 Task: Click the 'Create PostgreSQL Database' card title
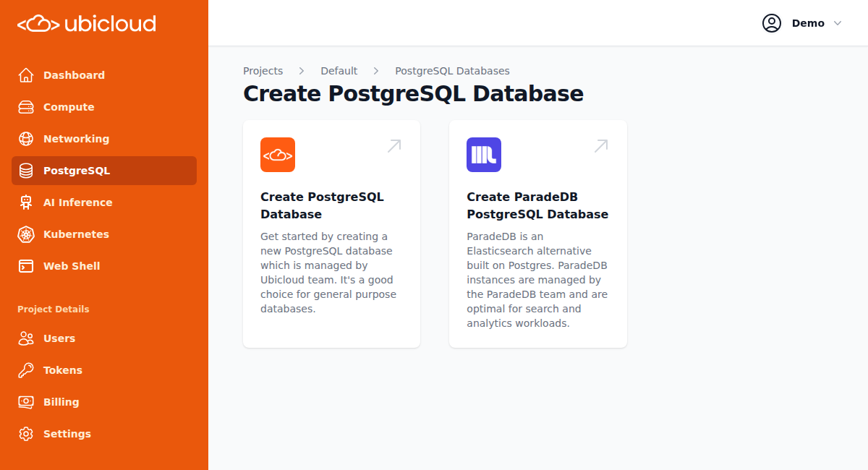[x=322, y=205]
